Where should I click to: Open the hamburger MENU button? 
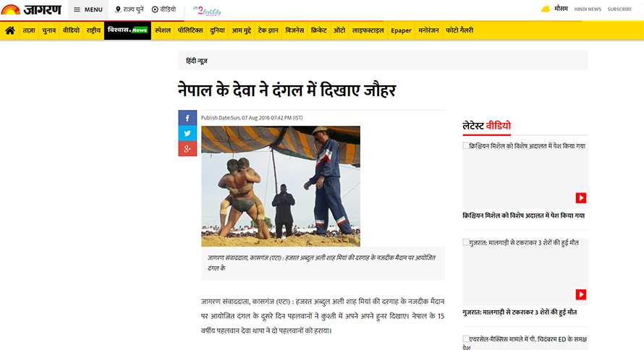click(x=88, y=9)
